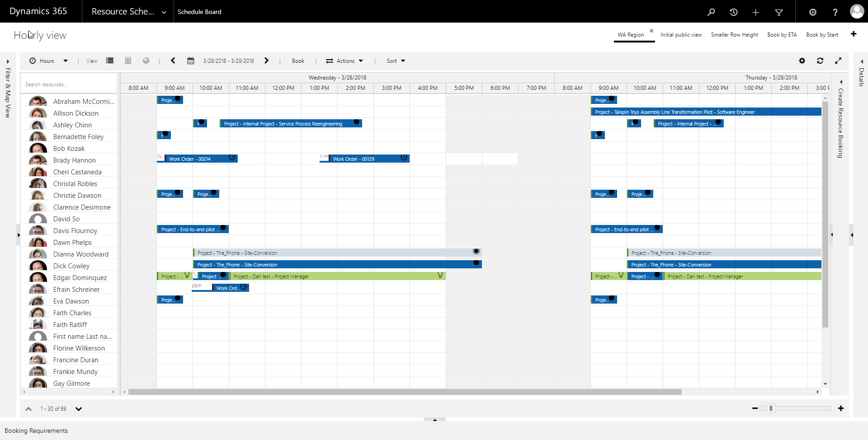Open the Hours view mode dropdown

click(48, 61)
